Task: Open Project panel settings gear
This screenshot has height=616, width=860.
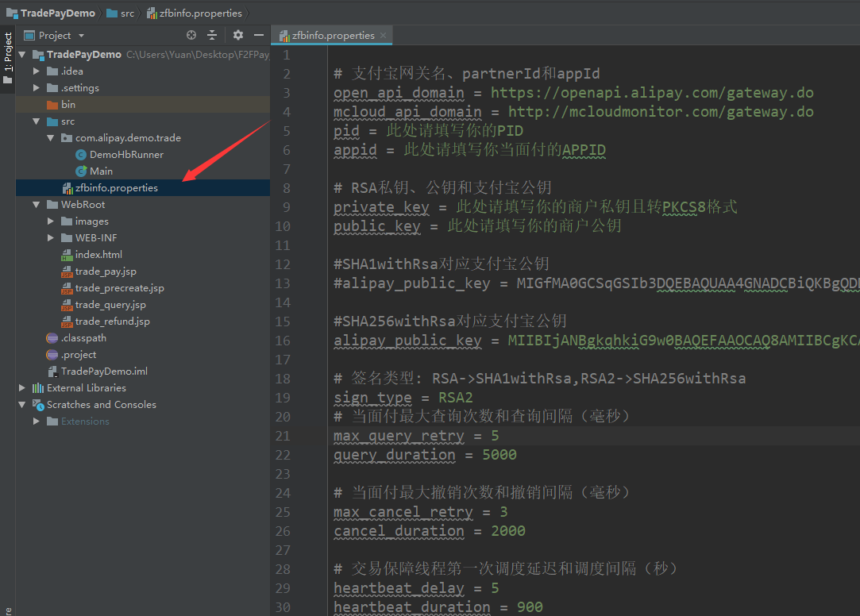Action: [x=237, y=35]
